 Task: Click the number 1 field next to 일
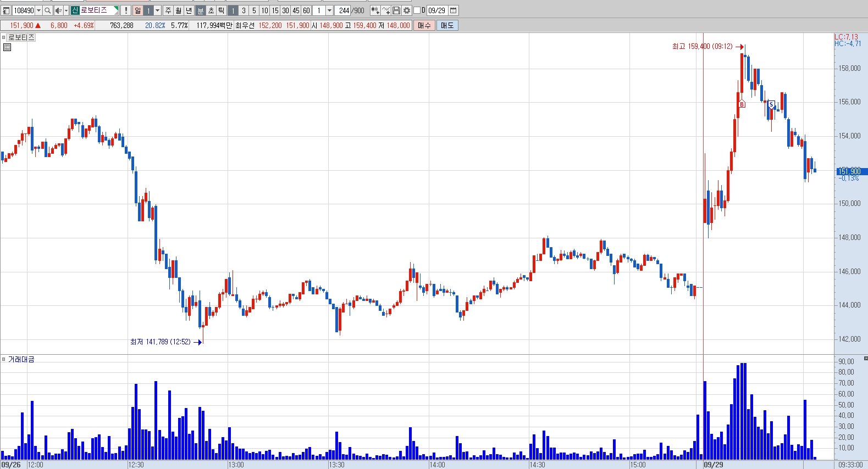pos(148,10)
